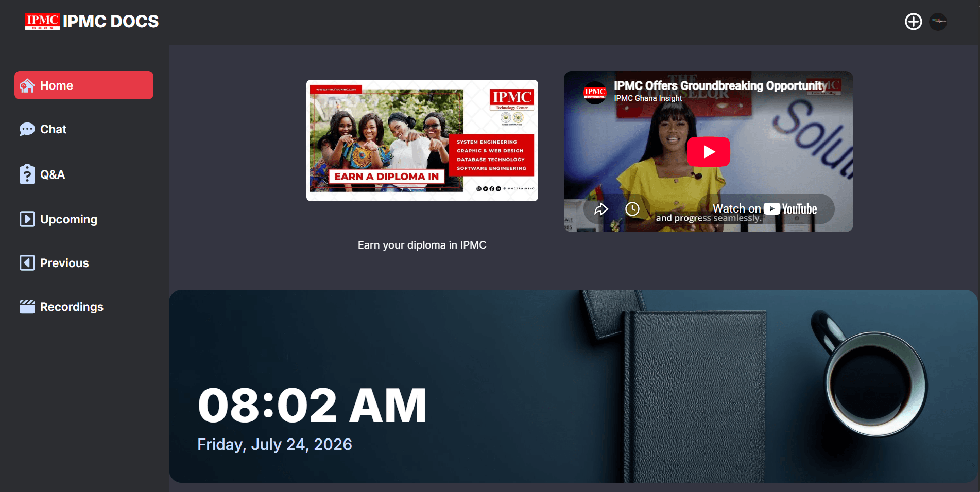Click the IPMC Ghana Insight channel name
This screenshot has height=492, width=980.
pyautogui.click(x=648, y=98)
